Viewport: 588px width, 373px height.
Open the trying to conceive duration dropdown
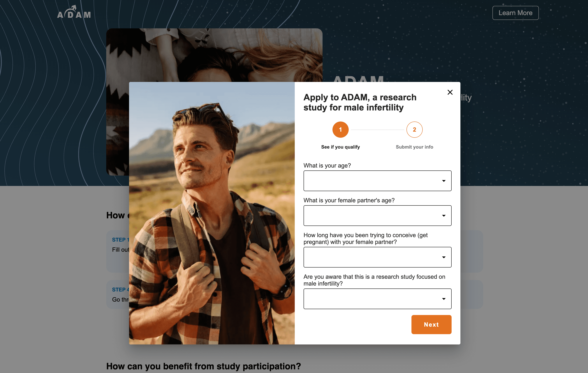click(x=377, y=257)
